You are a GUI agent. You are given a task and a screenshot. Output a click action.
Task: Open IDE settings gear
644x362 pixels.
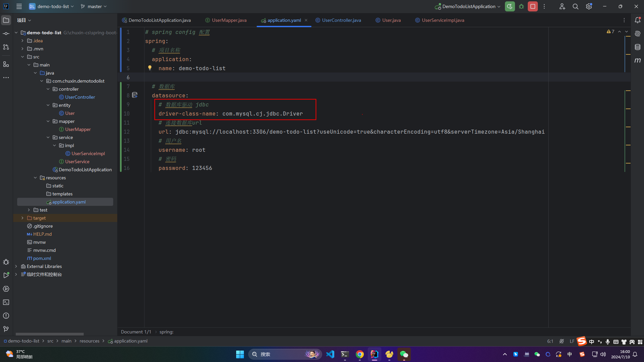[x=589, y=6]
